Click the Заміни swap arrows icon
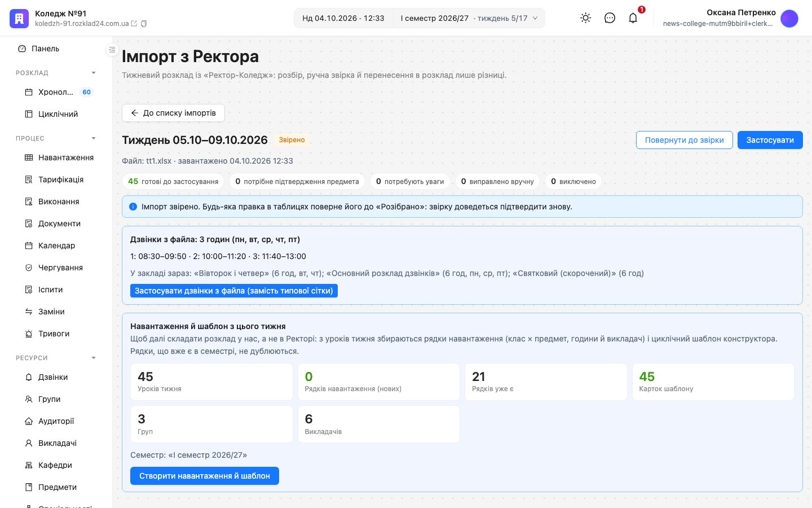 coord(29,312)
